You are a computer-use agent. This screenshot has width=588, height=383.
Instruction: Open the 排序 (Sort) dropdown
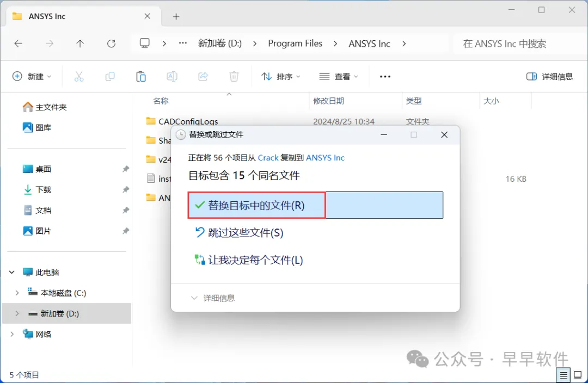pyautogui.click(x=281, y=77)
